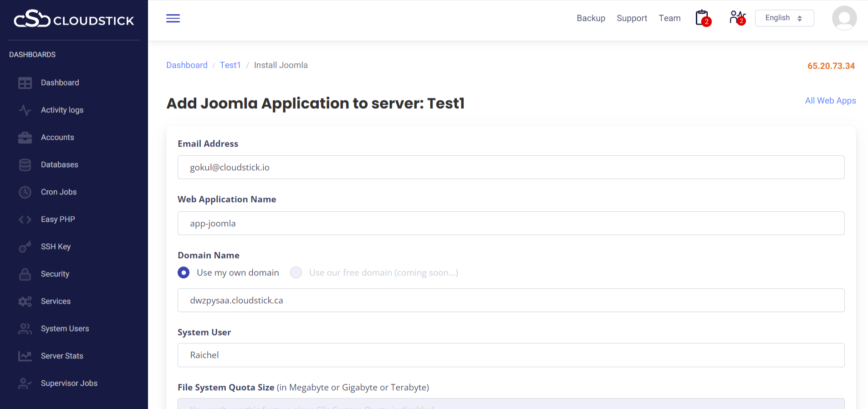Click the CloudStick logo
Screen dimensions: 868x409
[74, 20]
